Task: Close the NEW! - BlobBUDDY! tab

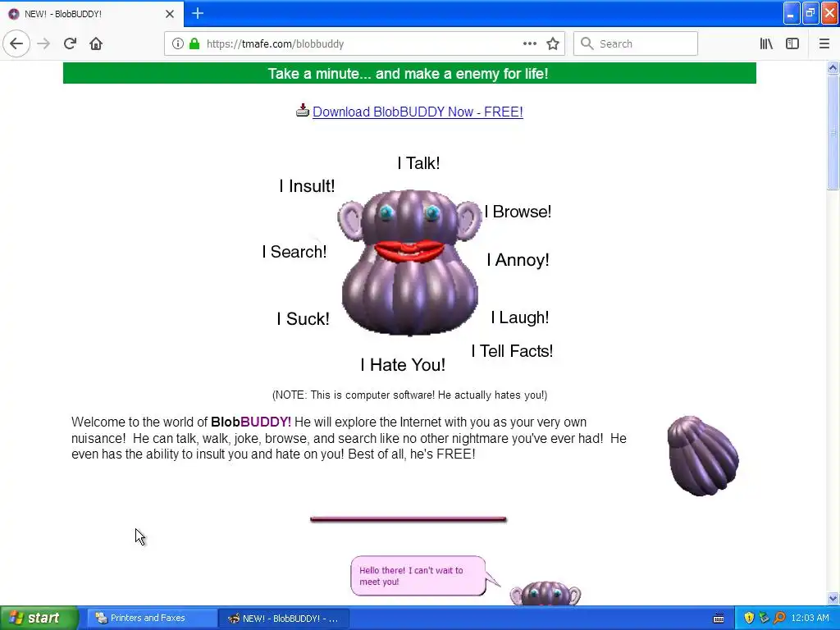Action: 170,14
